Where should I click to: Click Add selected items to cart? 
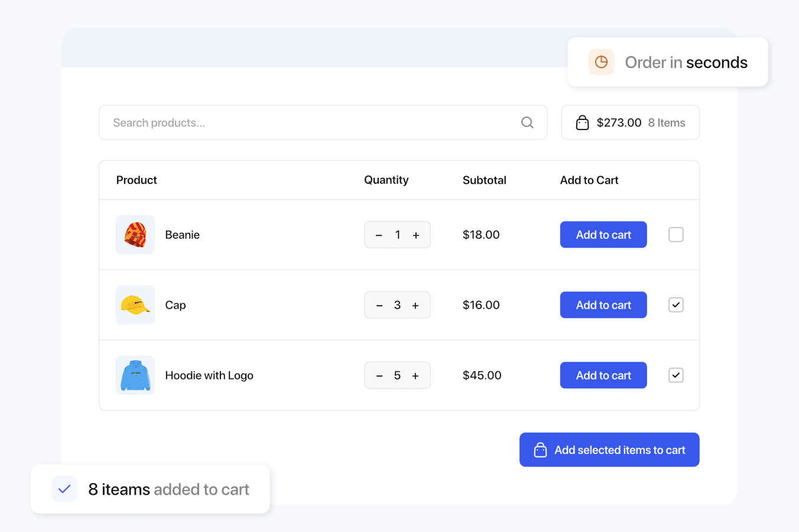[x=609, y=450]
